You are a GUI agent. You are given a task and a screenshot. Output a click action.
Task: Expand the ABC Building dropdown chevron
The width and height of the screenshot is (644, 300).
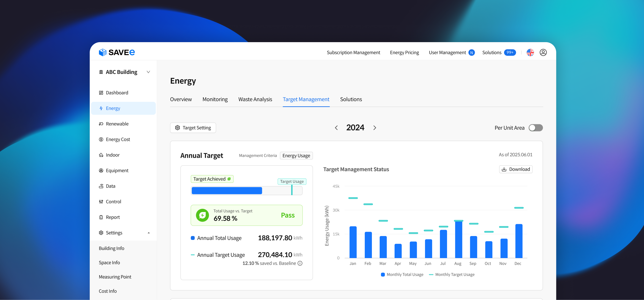click(148, 72)
